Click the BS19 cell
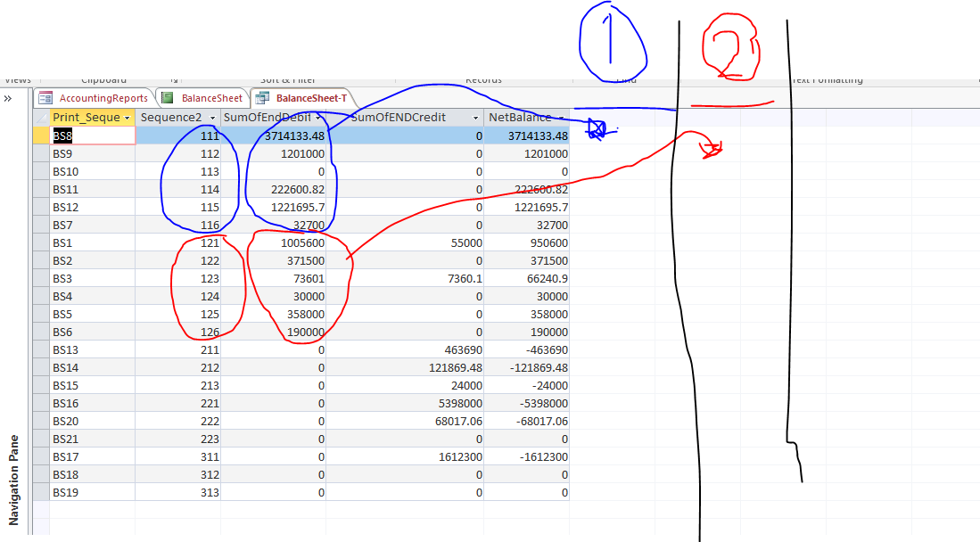 point(93,493)
